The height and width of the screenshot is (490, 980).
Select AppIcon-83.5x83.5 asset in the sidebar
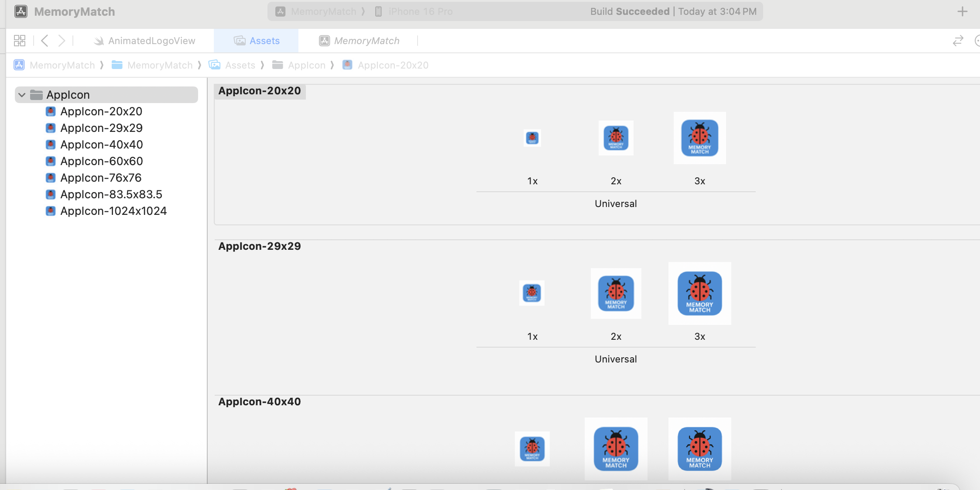coord(111,194)
